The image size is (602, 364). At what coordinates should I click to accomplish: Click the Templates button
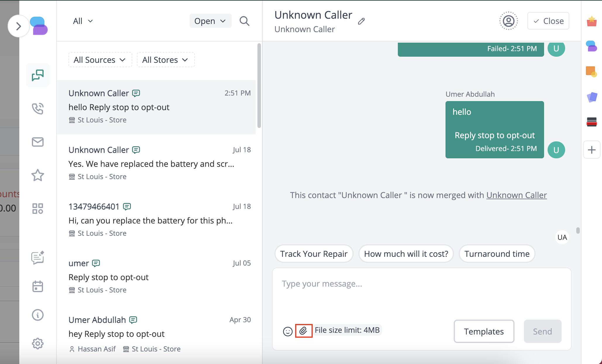[x=484, y=331]
